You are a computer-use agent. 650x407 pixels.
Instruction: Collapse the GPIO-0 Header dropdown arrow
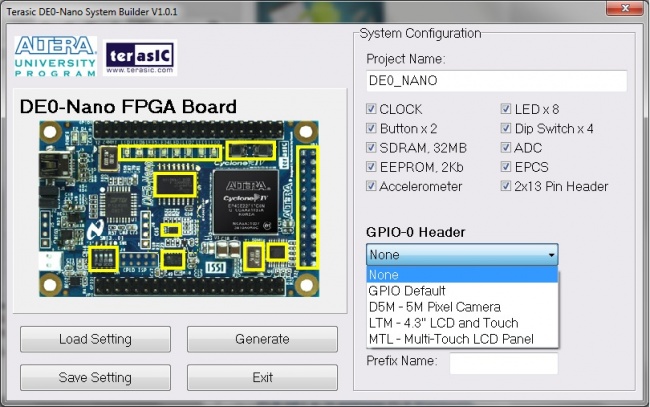551,255
